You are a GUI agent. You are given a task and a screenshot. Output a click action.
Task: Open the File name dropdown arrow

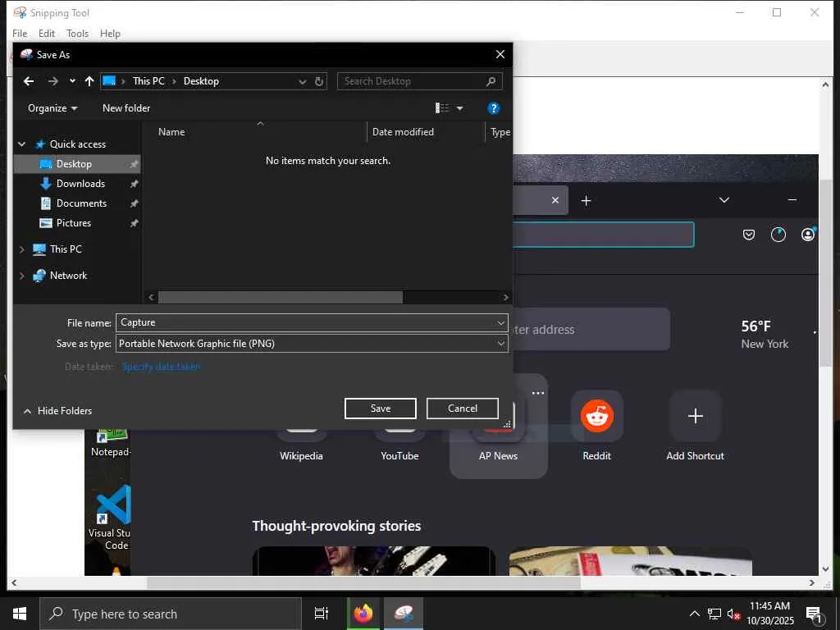(500, 323)
